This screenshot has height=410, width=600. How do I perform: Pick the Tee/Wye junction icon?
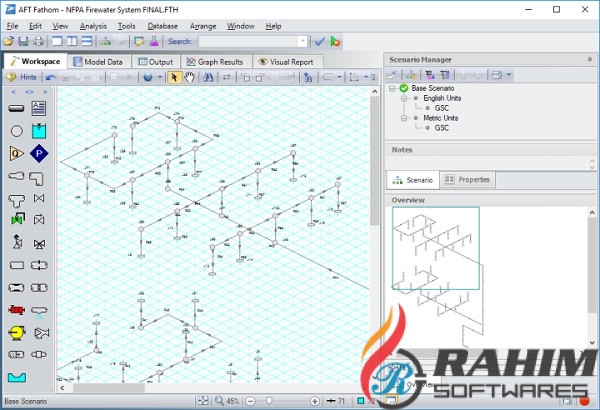[16, 199]
